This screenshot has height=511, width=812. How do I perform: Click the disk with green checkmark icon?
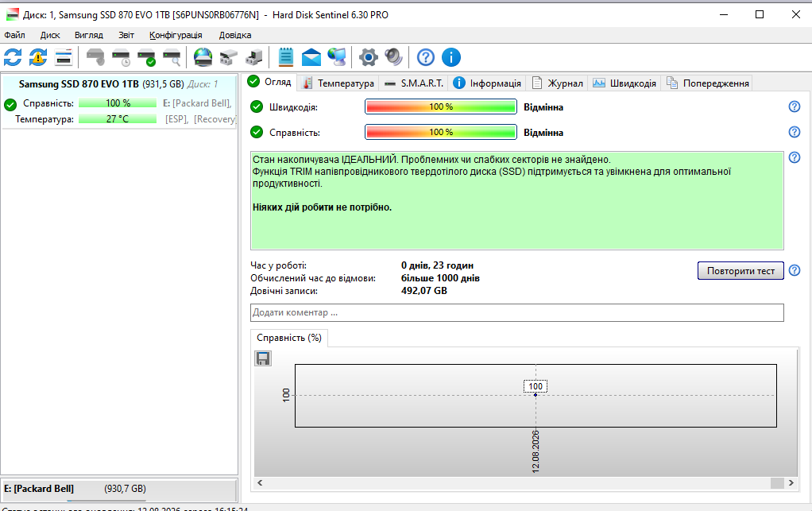point(146,57)
